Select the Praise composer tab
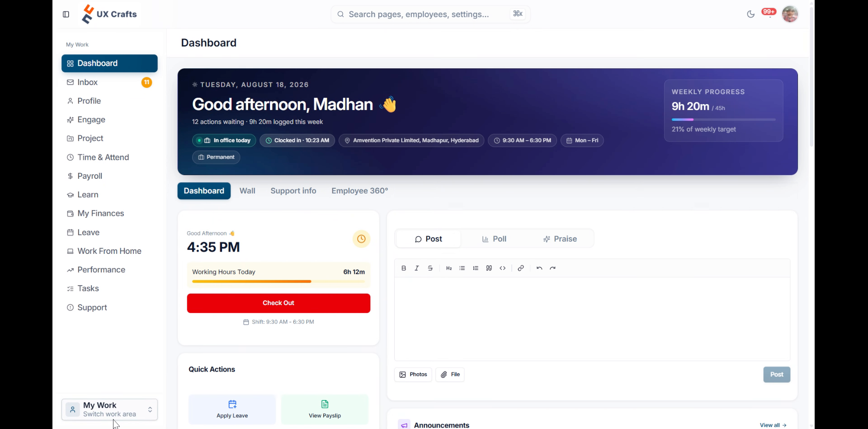 [x=560, y=239]
